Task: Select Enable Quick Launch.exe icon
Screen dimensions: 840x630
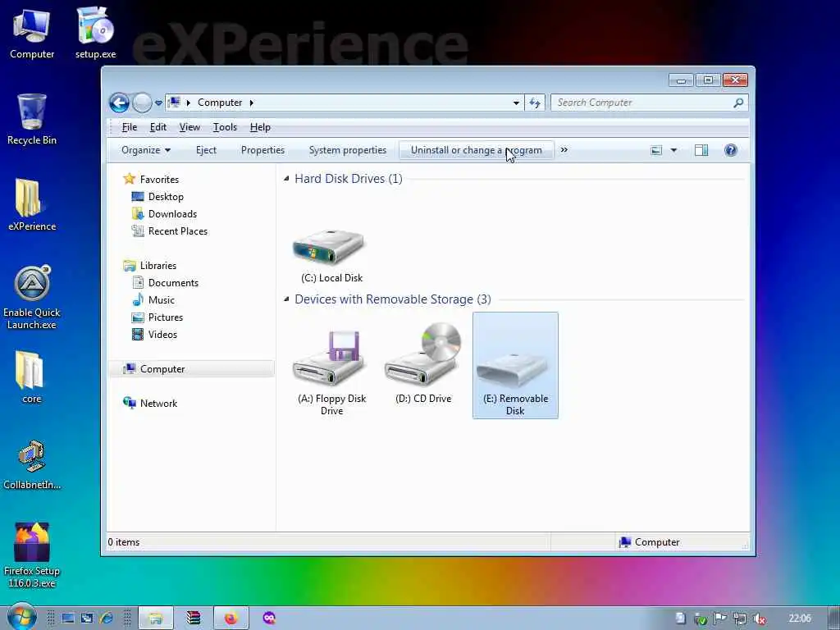Action: pos(32,297)
